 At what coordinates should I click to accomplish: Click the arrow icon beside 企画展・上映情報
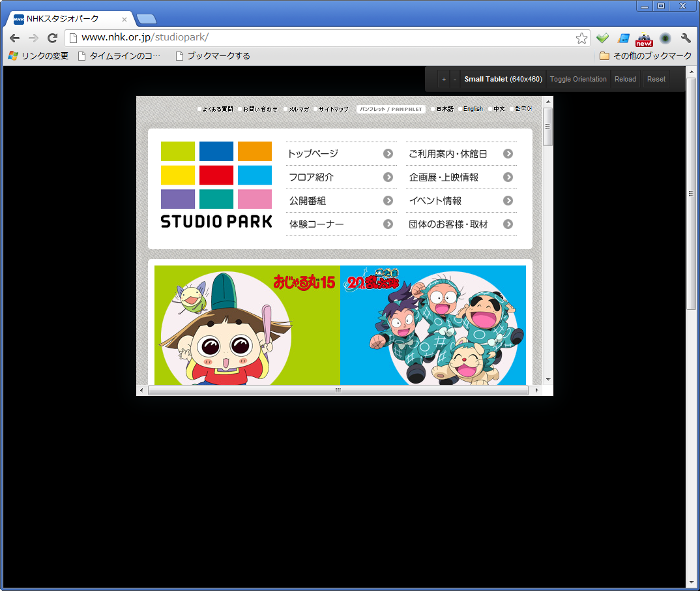508,177
